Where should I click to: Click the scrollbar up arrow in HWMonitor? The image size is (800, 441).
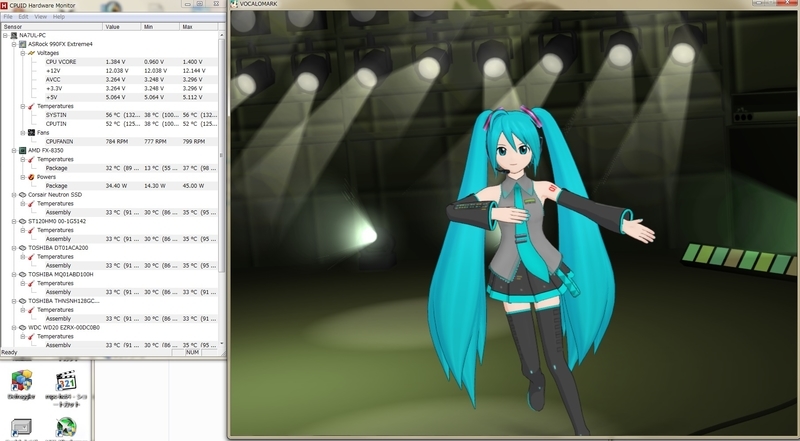click(221, 35)
